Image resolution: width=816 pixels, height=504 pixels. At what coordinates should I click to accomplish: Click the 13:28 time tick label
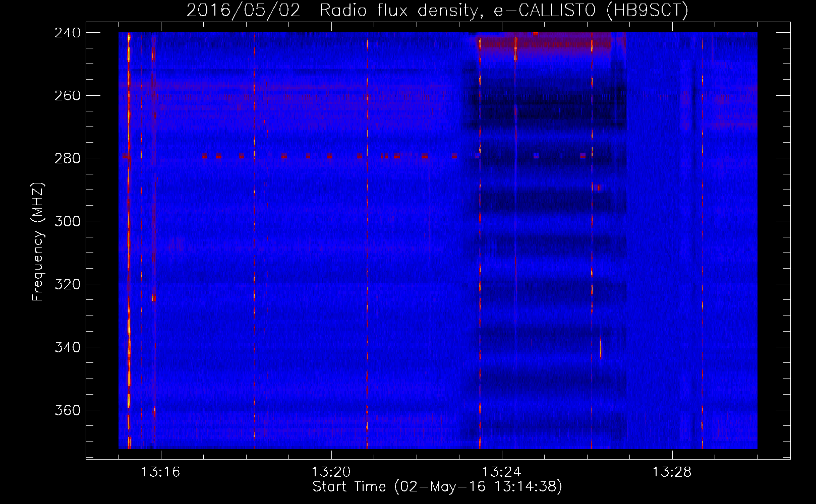click(672, 472)
